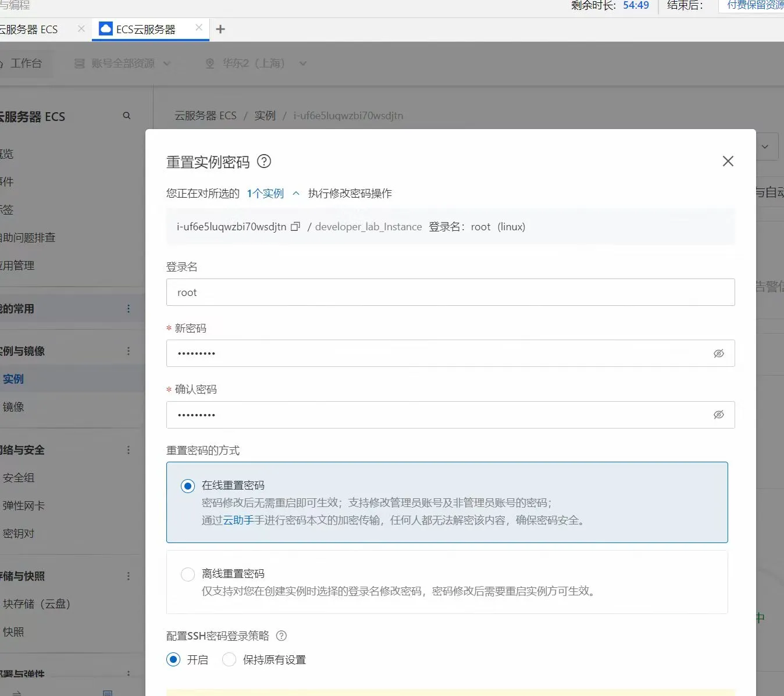Open help icon next to 重置实例密码 title
The height and width of the screenshot is (696, 784).
(264, 161)
